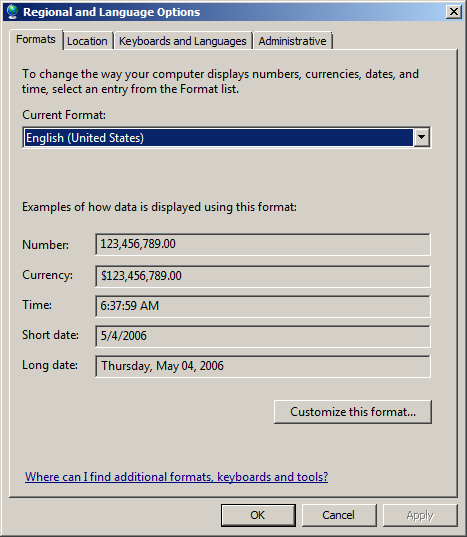Screen dimensions: 467x537
Task: Click the grayed Apply button
Action: pos(420,515)
